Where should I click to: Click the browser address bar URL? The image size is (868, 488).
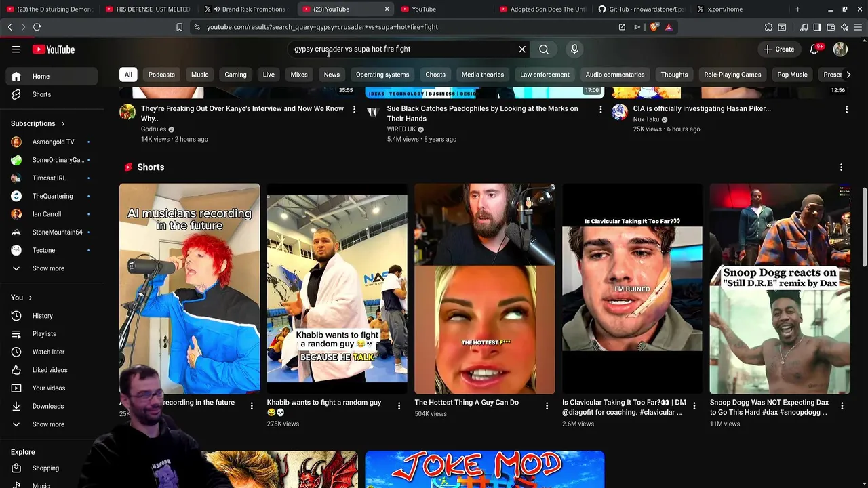point(322,27)
